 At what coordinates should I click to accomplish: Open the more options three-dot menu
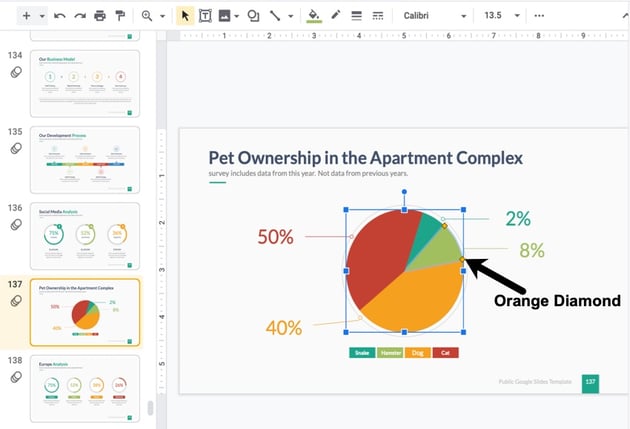pos(540,16)
